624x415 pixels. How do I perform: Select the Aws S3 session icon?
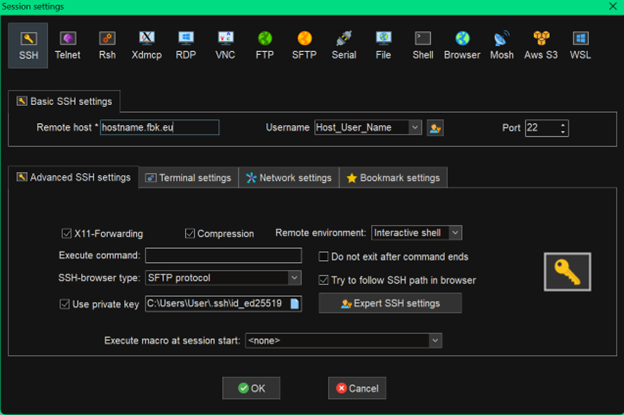pyautogui.click(x=541, y=45)
